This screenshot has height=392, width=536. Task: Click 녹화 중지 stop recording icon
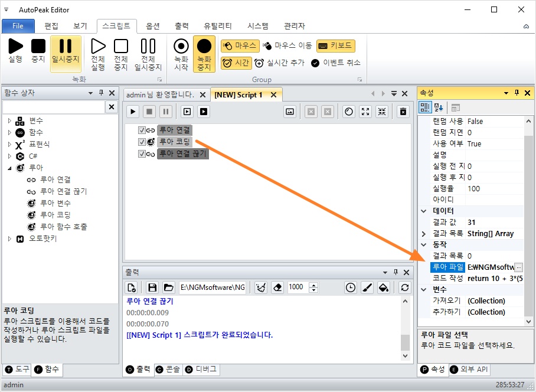(204, 54)
